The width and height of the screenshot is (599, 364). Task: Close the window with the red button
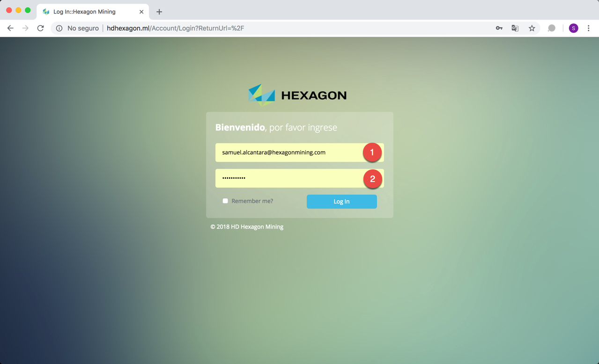pos(9,10)
